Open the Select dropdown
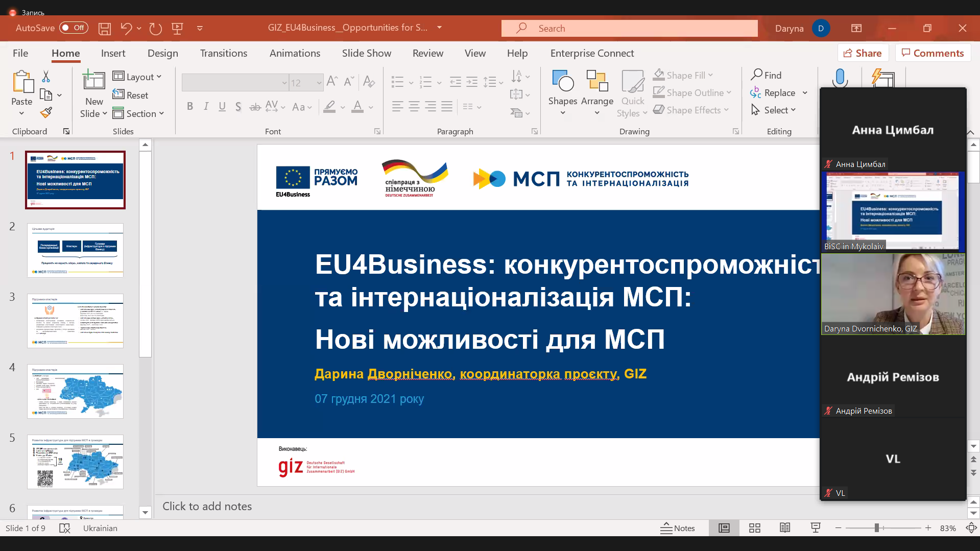This screenshot has width=980, height=551. click(774, 110)
